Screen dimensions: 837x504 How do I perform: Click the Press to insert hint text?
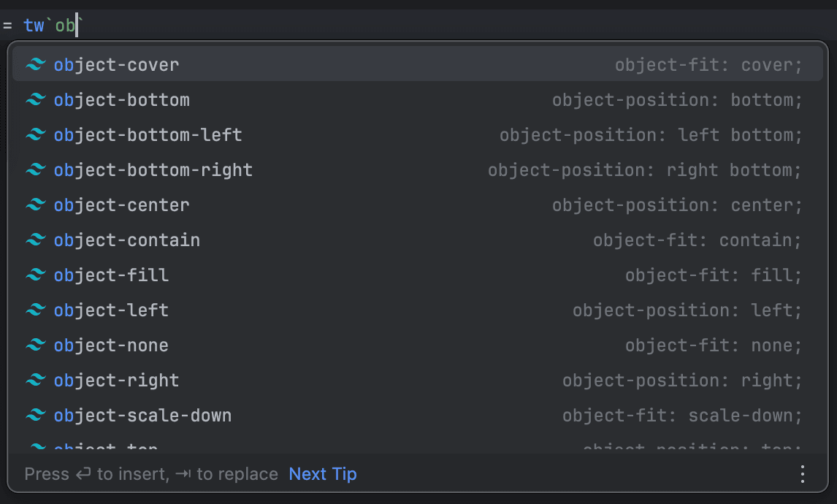click(151, 474)
